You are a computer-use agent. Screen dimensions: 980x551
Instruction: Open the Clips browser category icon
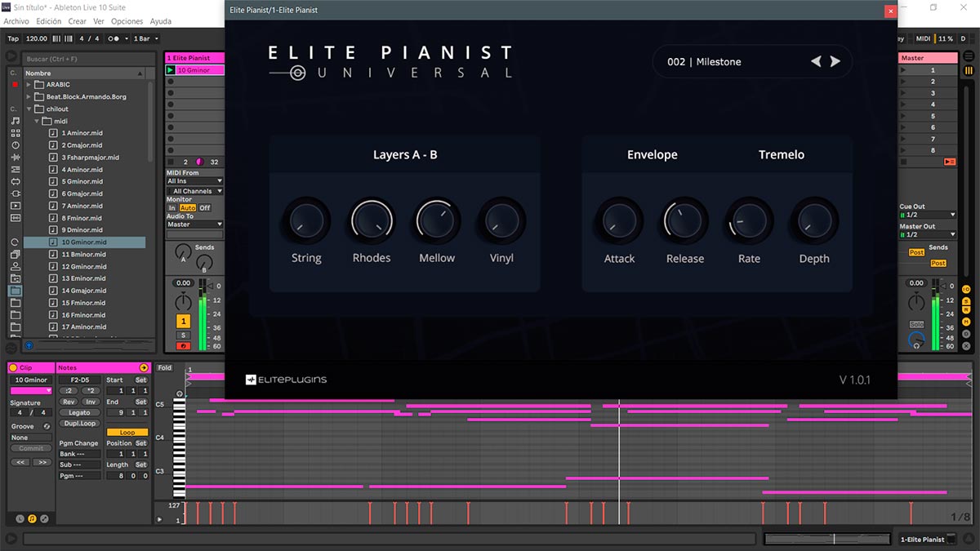(15, 206)
